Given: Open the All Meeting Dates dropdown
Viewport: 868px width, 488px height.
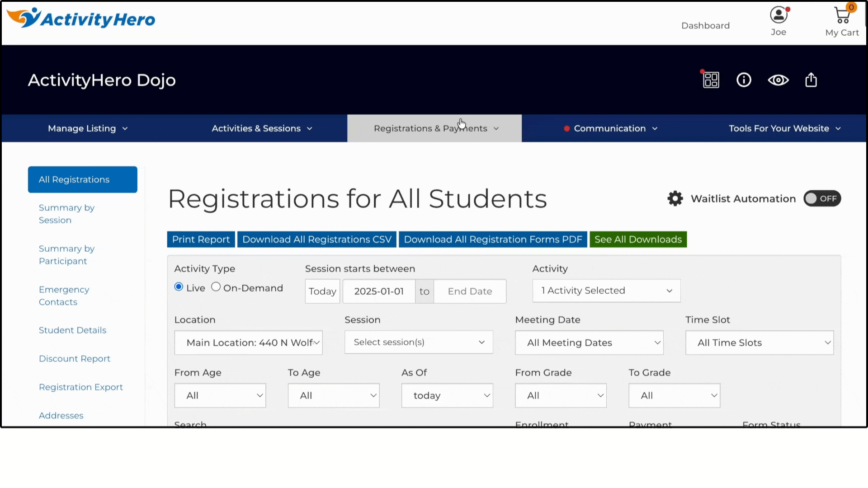Looking at the screenshot, I should tap(589, 343).
